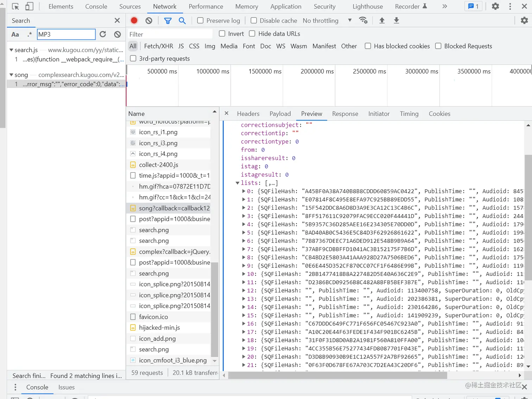532x399 pixels.
Task: Refresh the MP3 search results
Action: 103,34
